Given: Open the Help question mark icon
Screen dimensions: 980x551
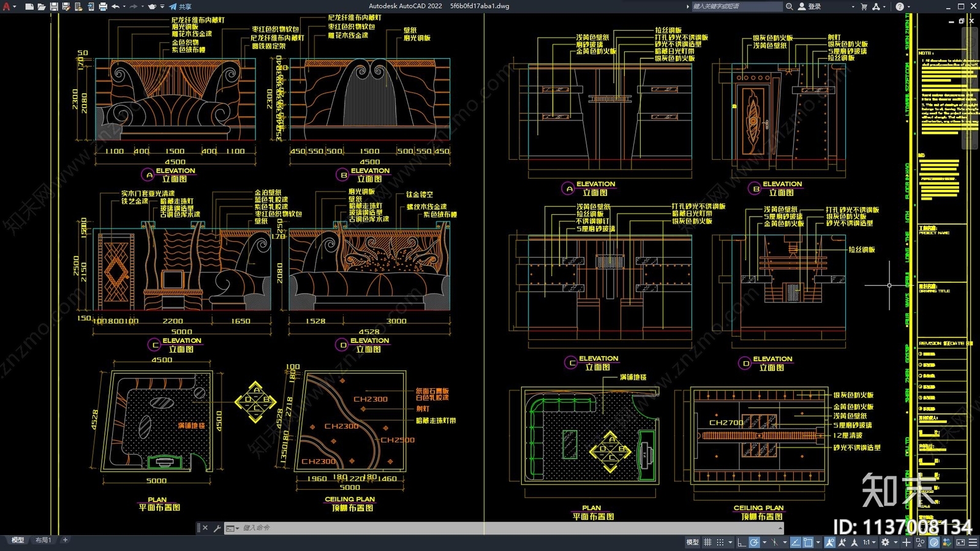Looking at the screenshot, I should (x=899, y=6).
